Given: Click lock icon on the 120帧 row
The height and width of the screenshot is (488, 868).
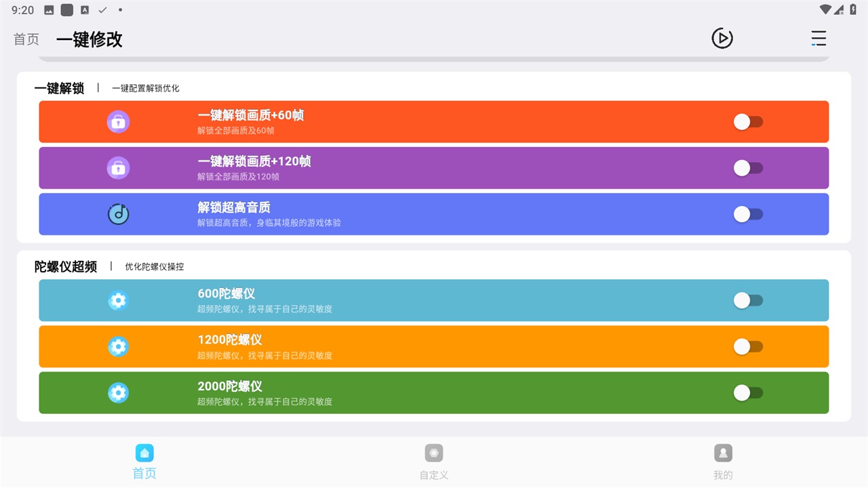Looking at the screenshot, I should tap(118, 168).
